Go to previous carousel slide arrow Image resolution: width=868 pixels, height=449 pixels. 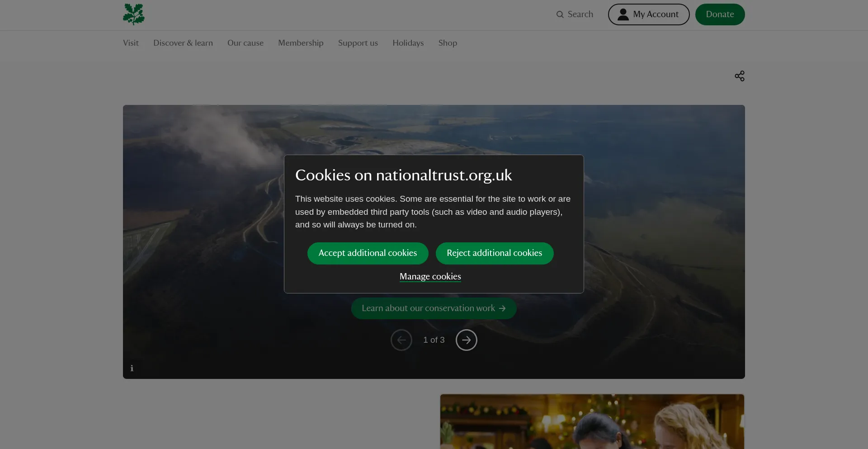pyautogui.click(x=401, y=340)
